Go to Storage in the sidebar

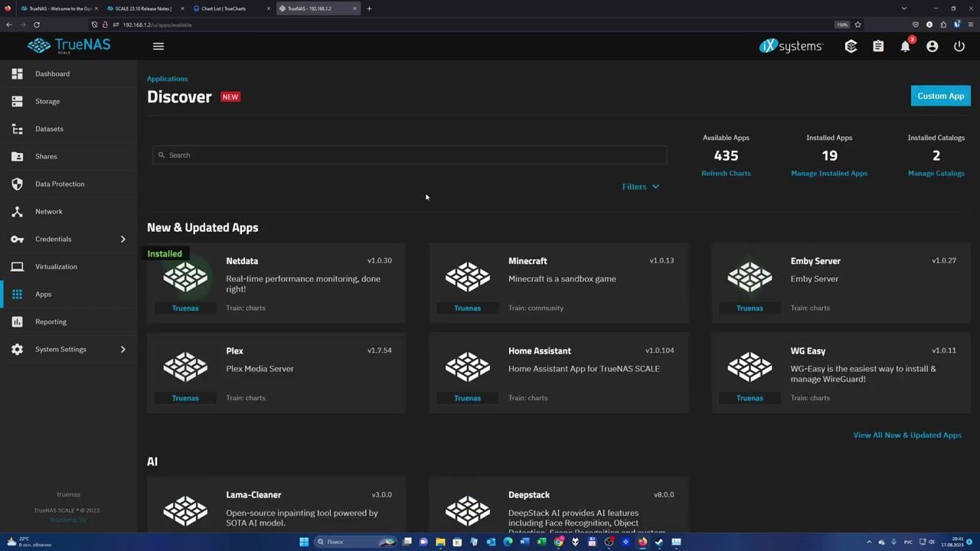tap(47, 101)
